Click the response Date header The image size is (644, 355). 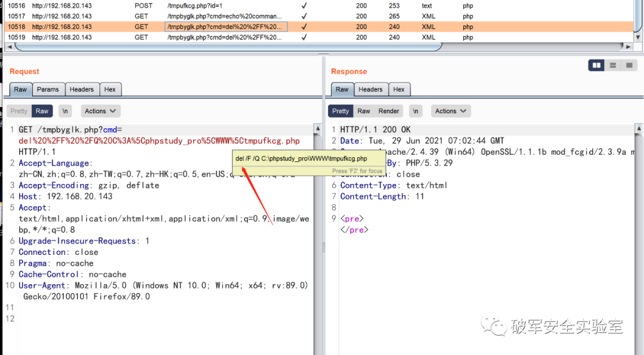(x=422, y=141)
